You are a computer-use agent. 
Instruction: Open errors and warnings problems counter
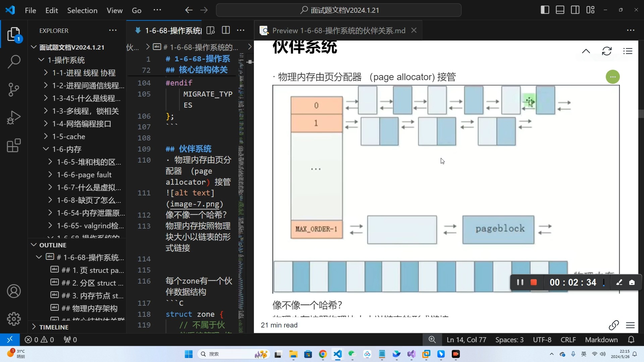(x=39, y=340)
